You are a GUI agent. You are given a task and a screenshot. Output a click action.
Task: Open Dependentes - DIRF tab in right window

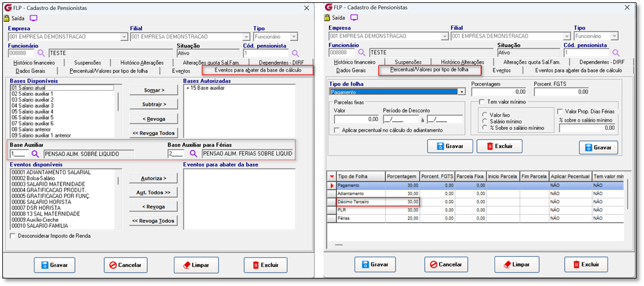pyautogui.click(x=602, y=62)
